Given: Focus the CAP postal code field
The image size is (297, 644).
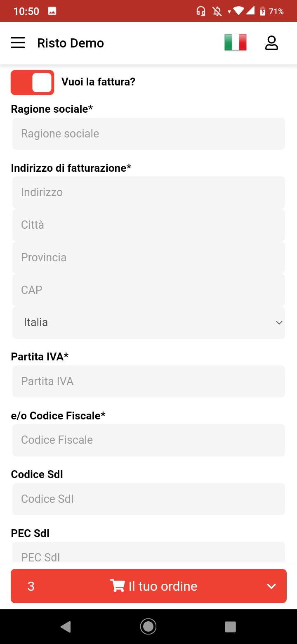Looking at the screenshot, I should click(148, 290).
